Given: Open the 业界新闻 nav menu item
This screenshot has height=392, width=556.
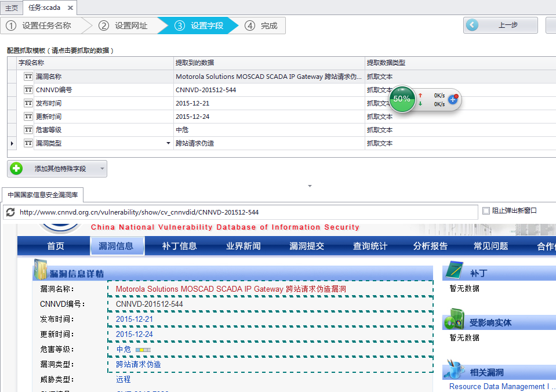Looking at the screenshot, I should click(x=244, y=246).
